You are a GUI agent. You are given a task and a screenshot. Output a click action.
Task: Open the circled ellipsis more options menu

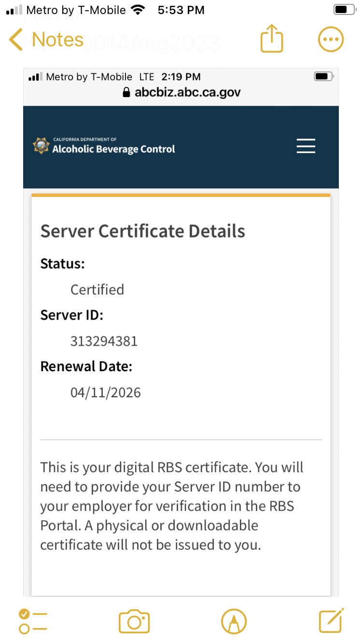click(331, 39)
